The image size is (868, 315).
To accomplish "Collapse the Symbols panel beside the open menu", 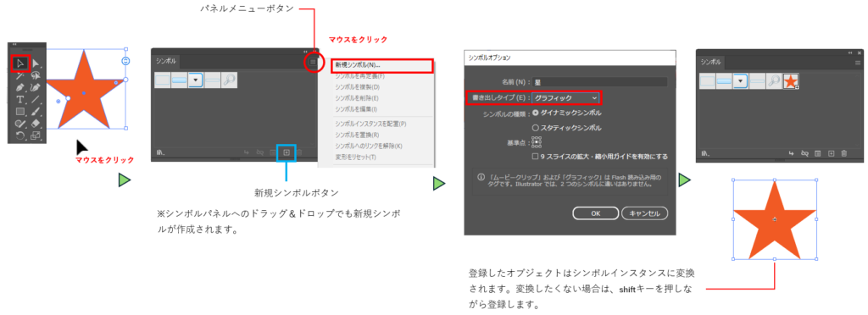I will point(304,52).
